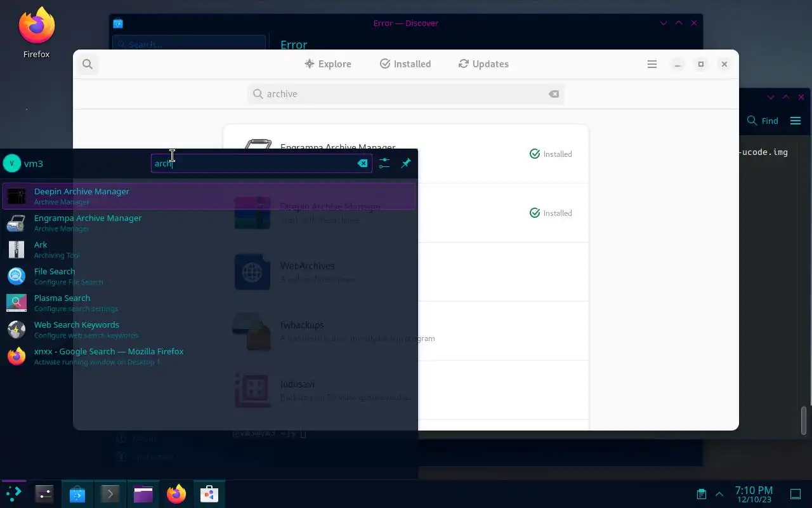Open File Search configuration result

click(x=209, y=276)
